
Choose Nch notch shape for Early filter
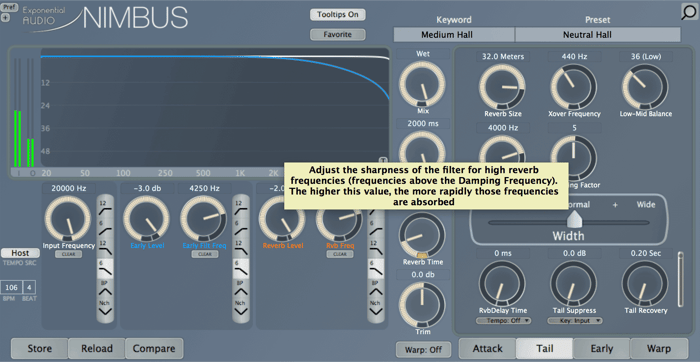(241, 309)
